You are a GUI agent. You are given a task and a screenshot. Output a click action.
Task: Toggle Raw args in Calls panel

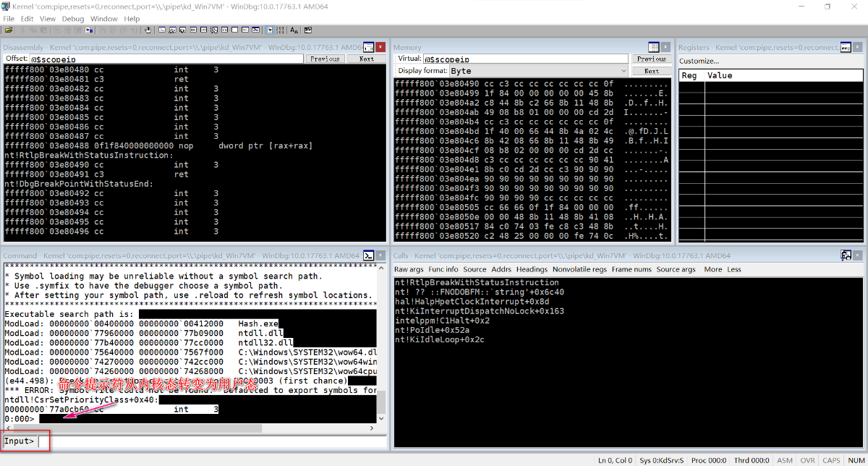pyautogui.click(x=409, y=269)
